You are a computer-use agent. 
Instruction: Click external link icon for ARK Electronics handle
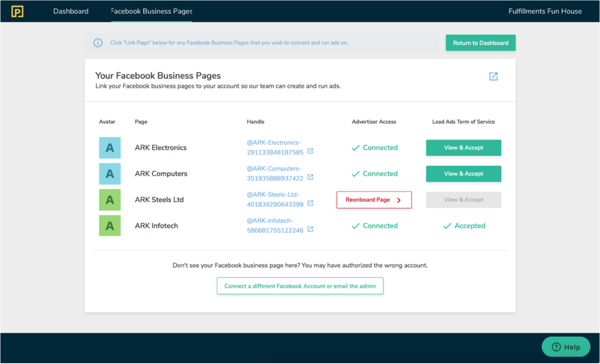(x=310, y=151)
